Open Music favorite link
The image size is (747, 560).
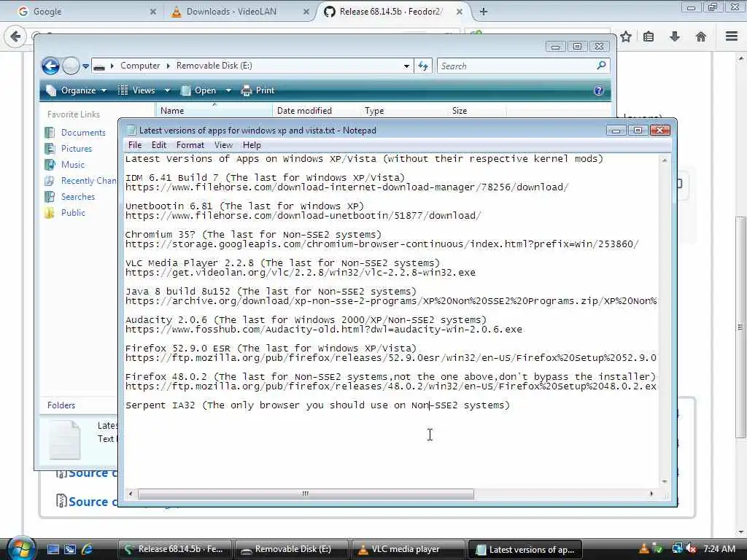[x=64, y=165]
